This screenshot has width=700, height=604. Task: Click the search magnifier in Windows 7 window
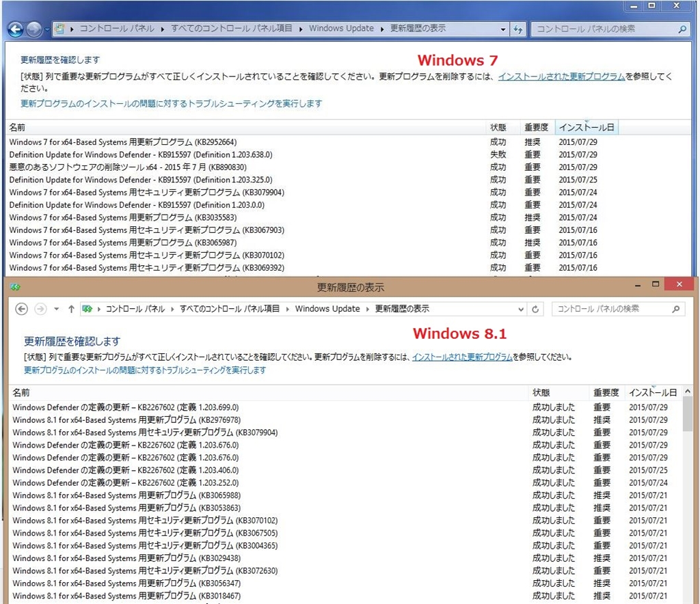682,29
